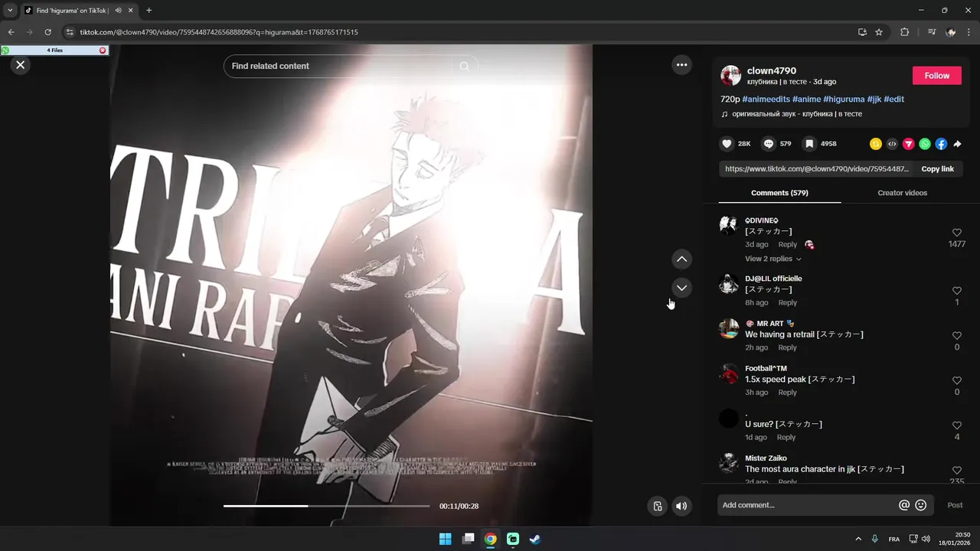Share the video to Facebook
This screenshot has height=551, width=980.
point(941,144)
